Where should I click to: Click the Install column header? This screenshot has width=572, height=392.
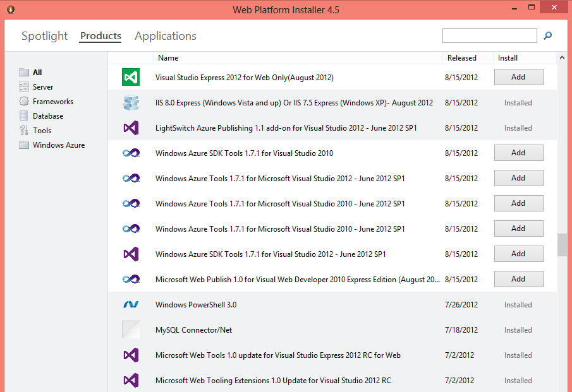(x=525, y=58)
